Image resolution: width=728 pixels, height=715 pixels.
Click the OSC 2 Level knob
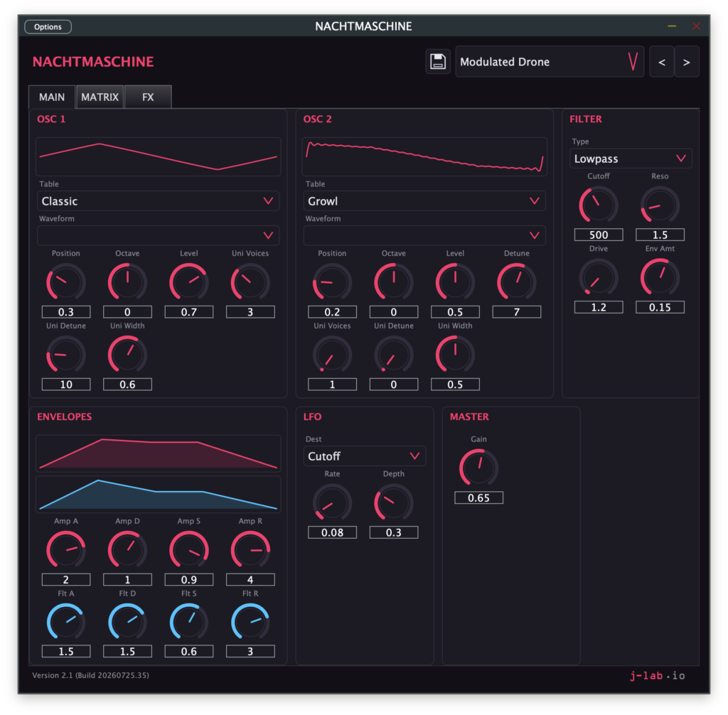point(455,282)
